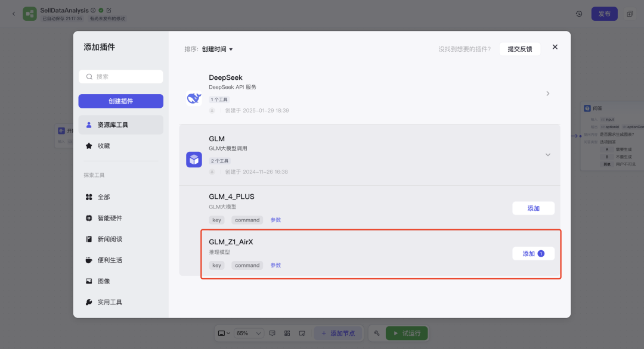Select 资源库工具 in the sidebar
Viewport: 644px width, 349px height.
[120, 124]
